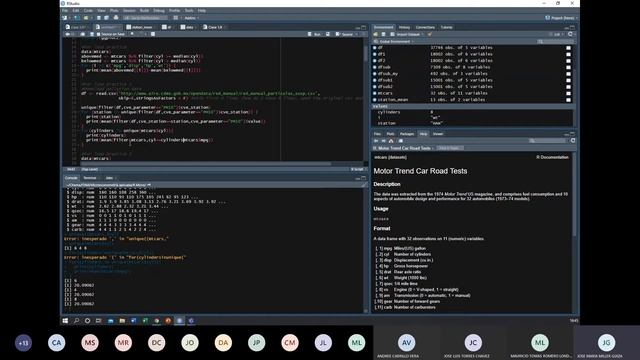Select the Jobs tab
This screenshot has width=640, height=360.
[x=109, y=178]
